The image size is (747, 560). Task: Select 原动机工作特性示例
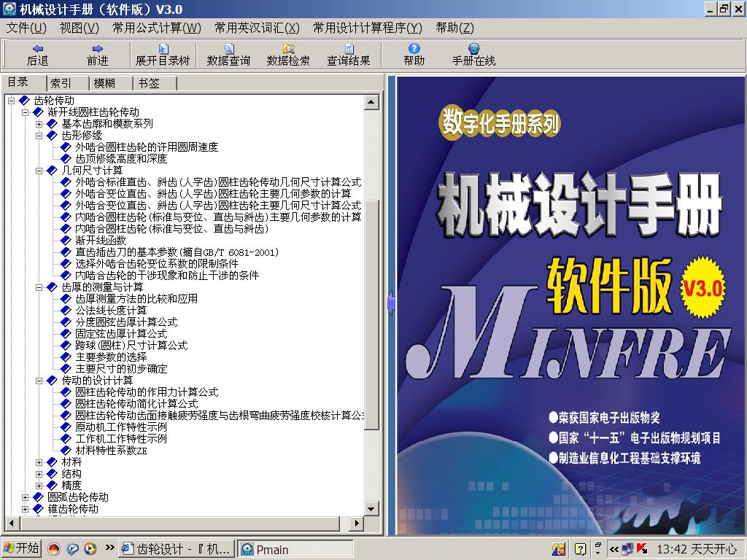click(x=121, y=427)
